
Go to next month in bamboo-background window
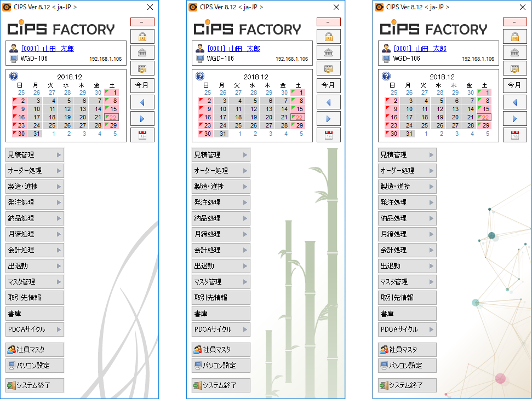(x=329, y=119)
